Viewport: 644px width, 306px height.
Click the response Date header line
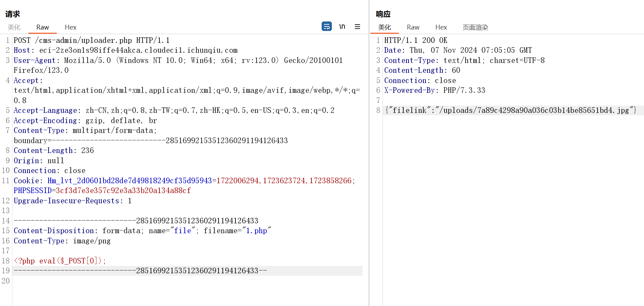[458, 50]
